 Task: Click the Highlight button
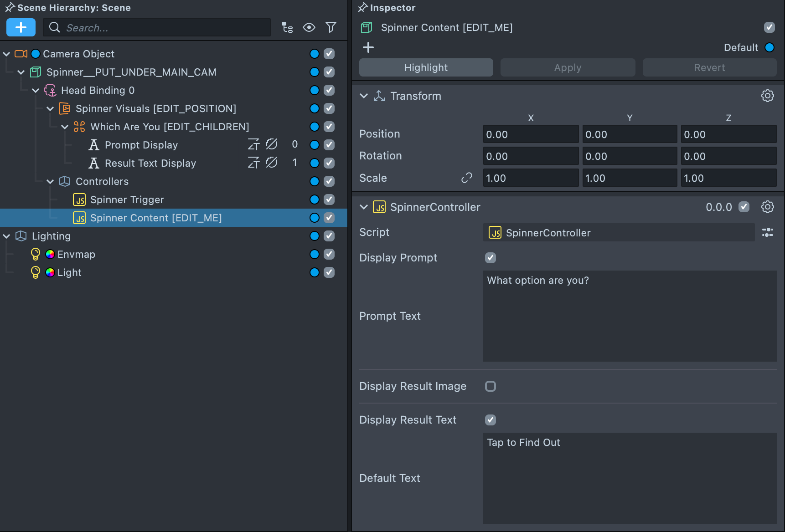pos(426,67)
